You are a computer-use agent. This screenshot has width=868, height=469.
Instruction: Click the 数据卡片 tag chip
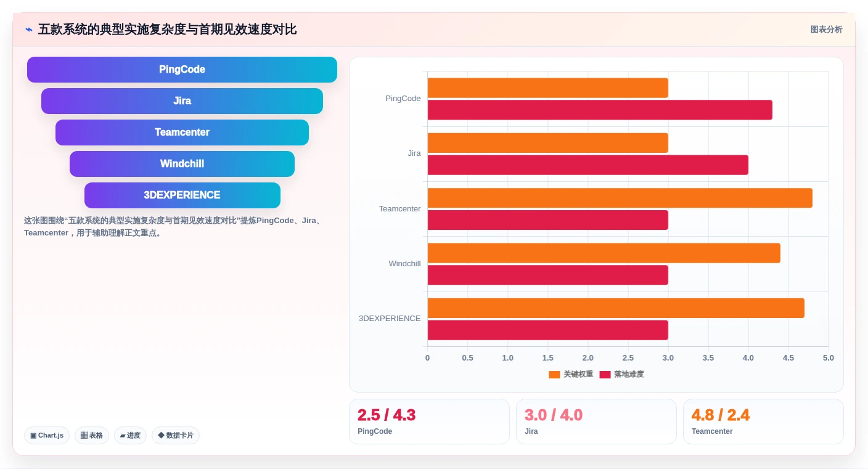coord(176,436)
